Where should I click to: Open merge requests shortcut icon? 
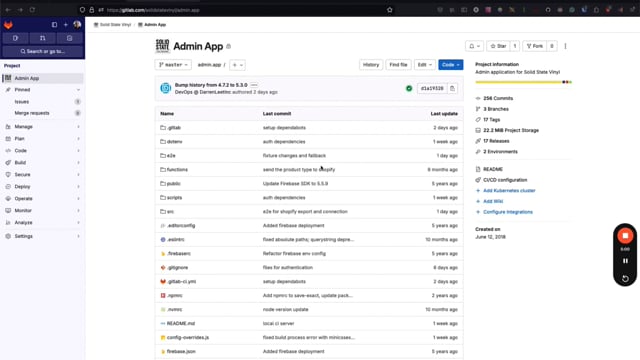click(42, 38)
